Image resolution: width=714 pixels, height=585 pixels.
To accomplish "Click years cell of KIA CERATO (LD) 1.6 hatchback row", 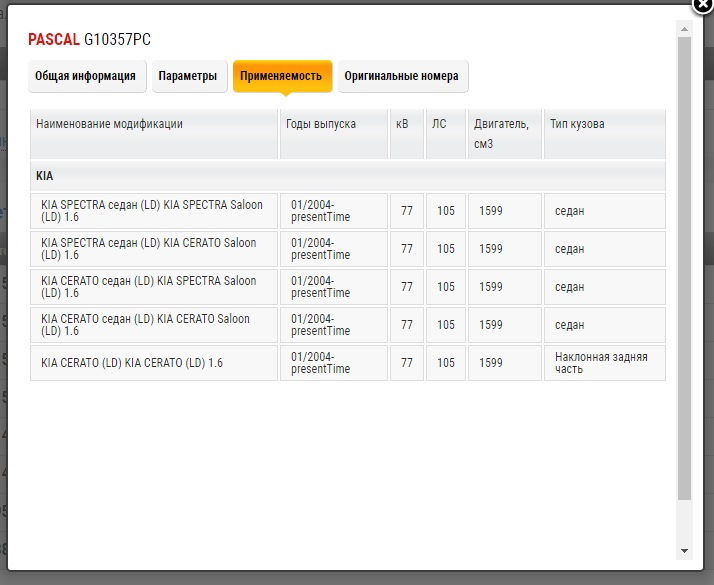I will [x=334, y=363].
